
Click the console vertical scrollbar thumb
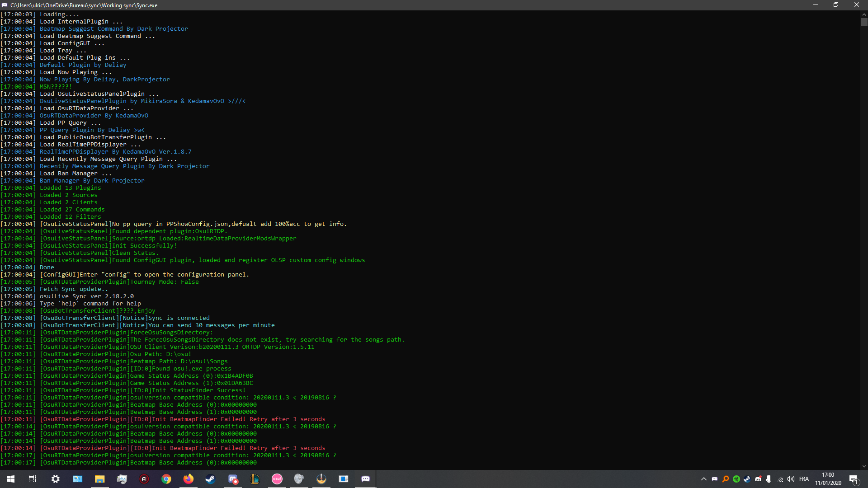(864, 22)
